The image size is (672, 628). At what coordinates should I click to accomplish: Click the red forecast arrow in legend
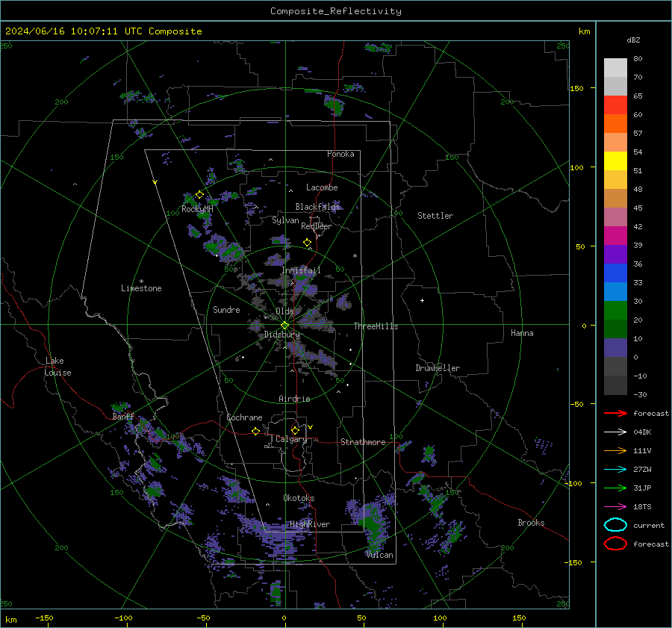pyautogui.click(x=615, y=413)
